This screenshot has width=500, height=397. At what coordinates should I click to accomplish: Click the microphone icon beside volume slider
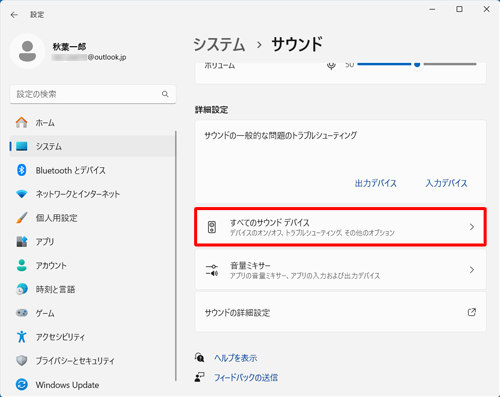pyautogui.click(x=331, y=65)
